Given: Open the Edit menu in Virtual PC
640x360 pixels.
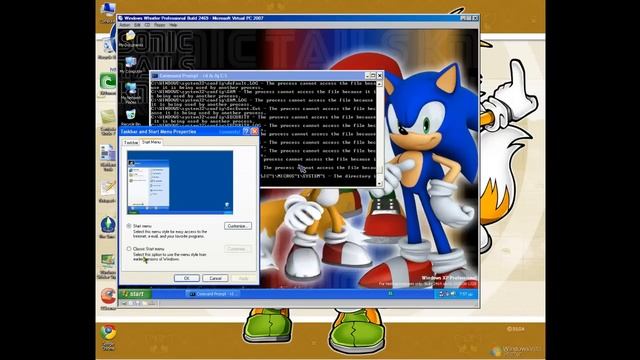Looking at the screenshot, I should (x=137, y=25).
